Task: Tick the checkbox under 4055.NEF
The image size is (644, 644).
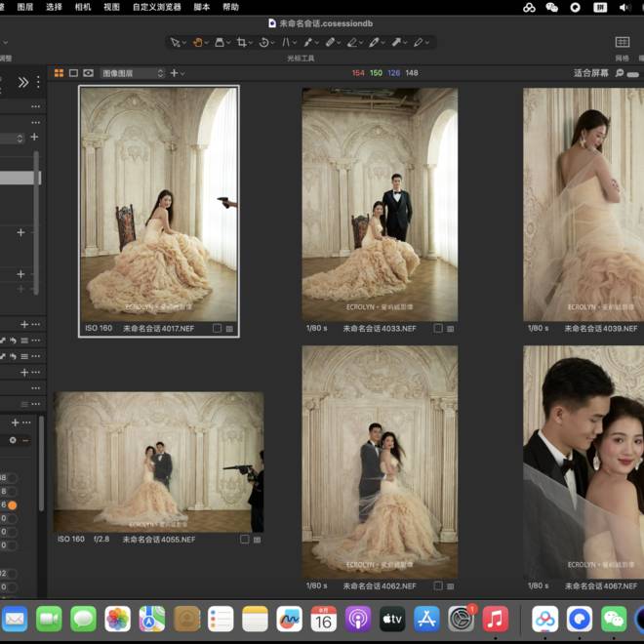Action: (x=245, y=540)
